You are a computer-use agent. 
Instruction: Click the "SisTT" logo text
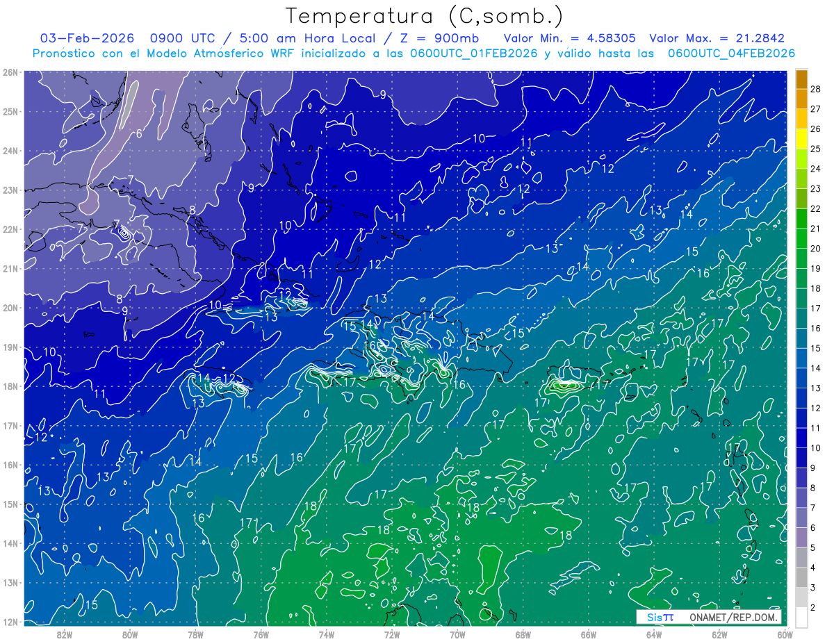(x=660, y=617)
